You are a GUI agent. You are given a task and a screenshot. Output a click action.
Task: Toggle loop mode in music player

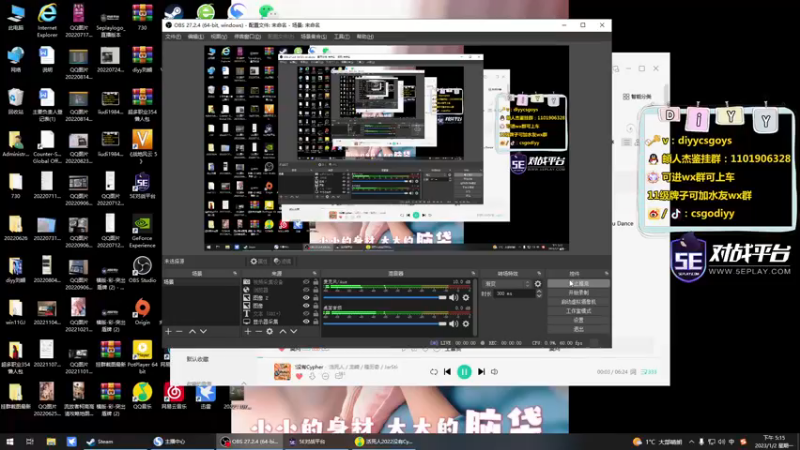click(x=434, y=372)
